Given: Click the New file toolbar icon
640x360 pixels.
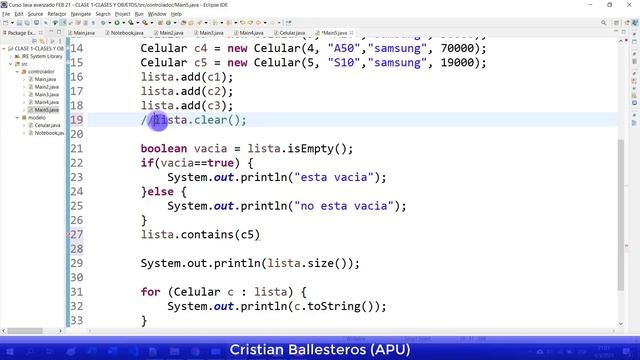Looking at the screenshot, I should (x=6, y=23).
